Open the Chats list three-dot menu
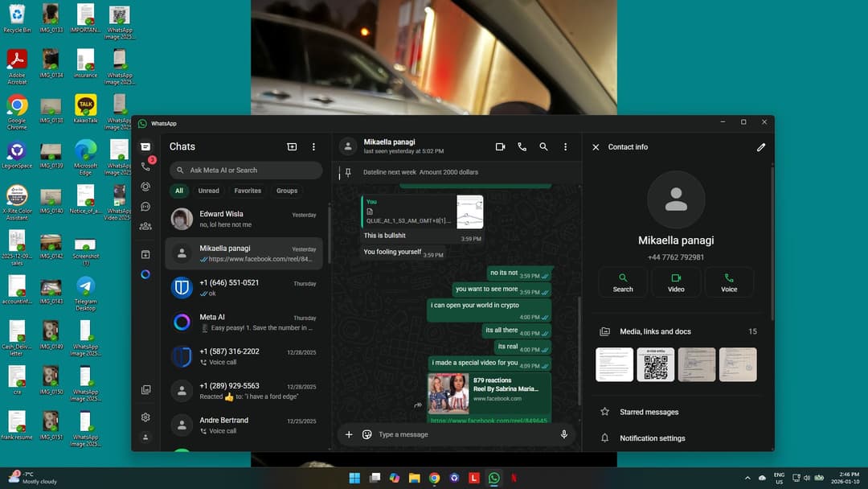This screenshot has width=868, height=489. coord(313,146)
